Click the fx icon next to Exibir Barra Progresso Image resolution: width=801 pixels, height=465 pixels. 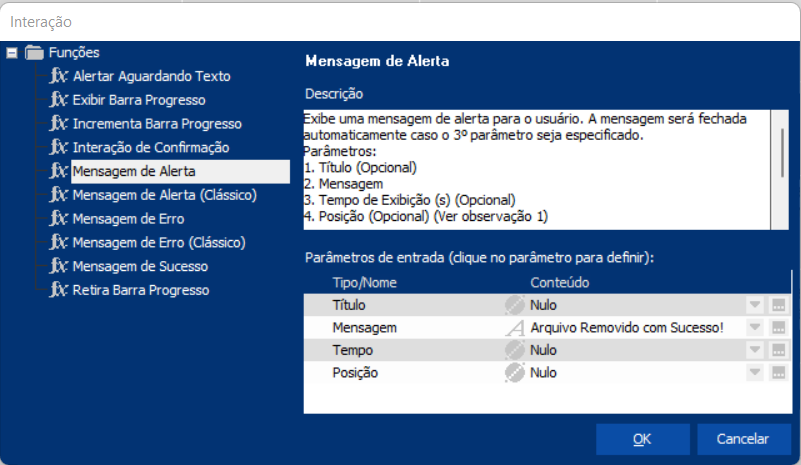click(x=59, y=100)
